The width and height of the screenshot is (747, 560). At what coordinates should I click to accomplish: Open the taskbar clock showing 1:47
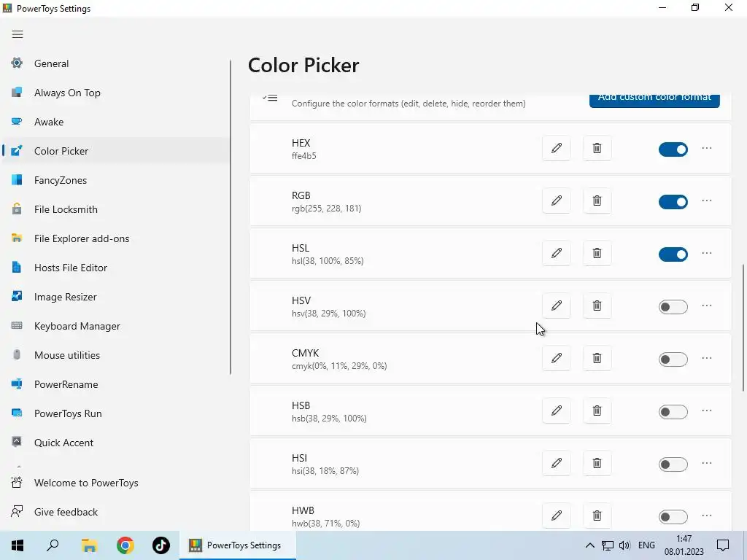684,545
